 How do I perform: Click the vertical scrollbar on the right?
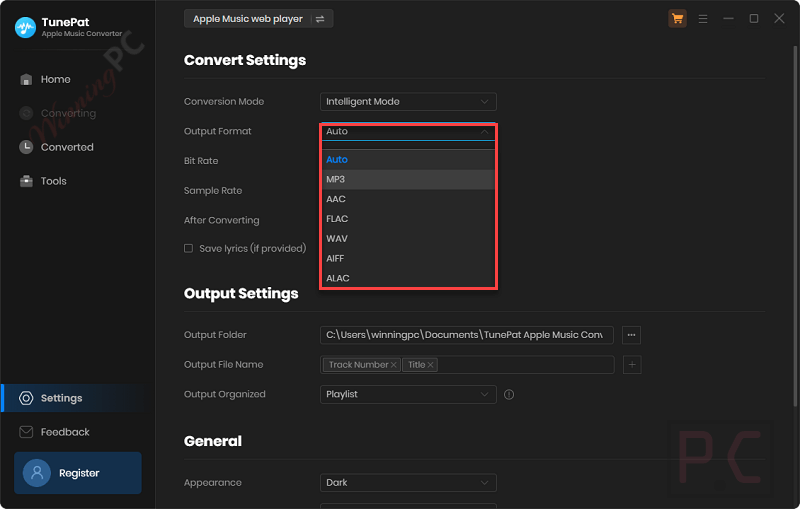click(794, 224)
